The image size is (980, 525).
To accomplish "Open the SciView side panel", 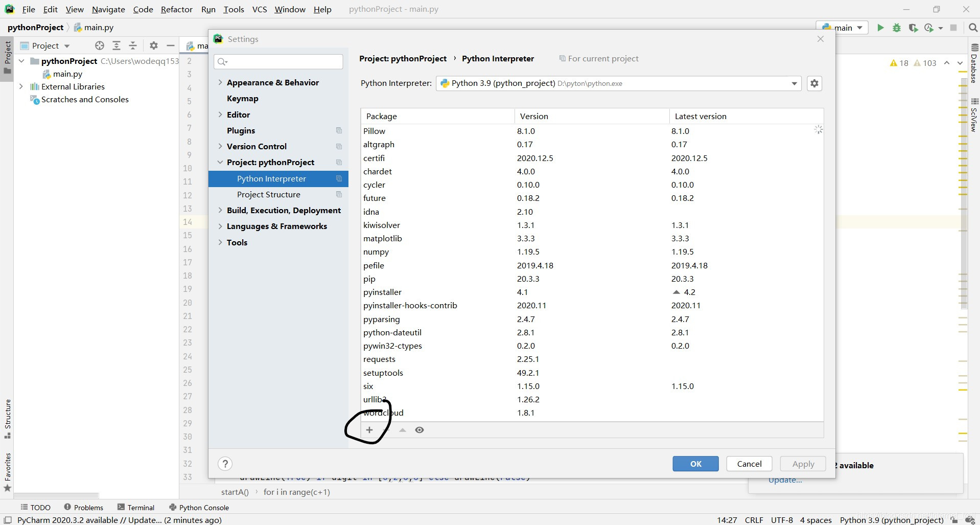I will pyautogui.click(x=974, y=115).
